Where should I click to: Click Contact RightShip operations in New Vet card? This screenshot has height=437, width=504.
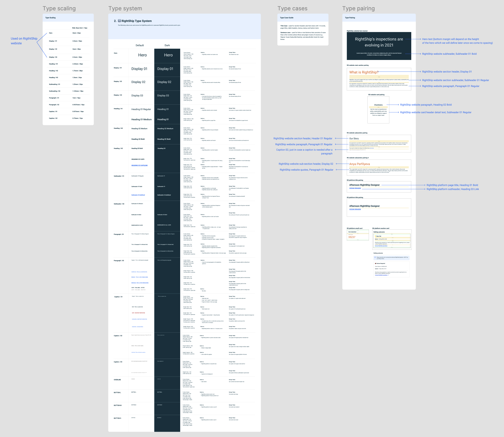[381, 246]
